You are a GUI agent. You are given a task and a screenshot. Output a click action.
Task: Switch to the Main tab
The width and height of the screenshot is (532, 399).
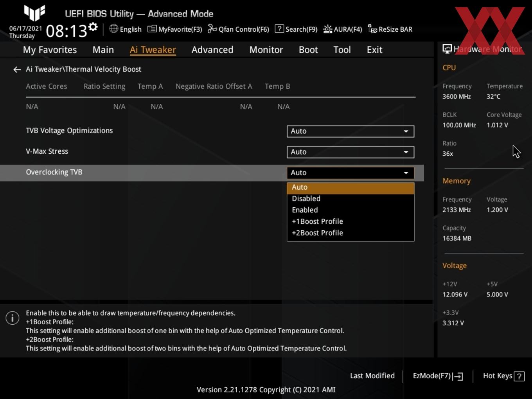[103, 50]
